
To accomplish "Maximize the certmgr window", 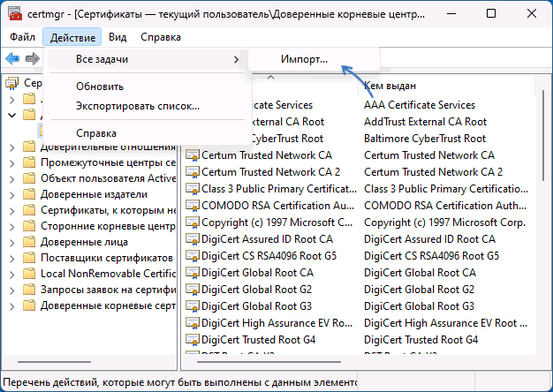I will point(490,14).
